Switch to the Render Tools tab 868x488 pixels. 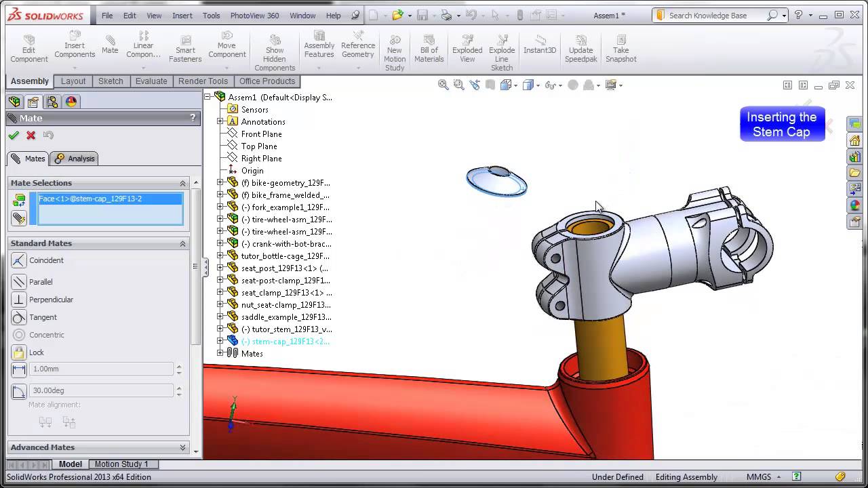[x=203, y=81]
